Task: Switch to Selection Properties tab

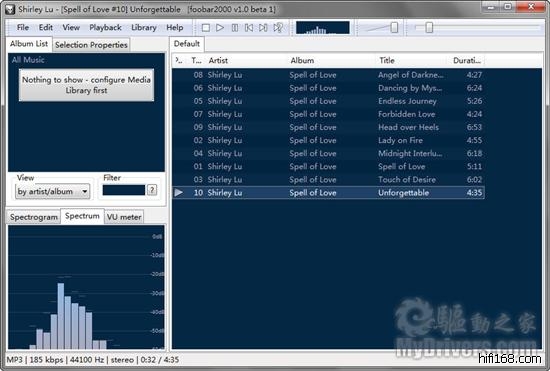Action: (91, 45)
